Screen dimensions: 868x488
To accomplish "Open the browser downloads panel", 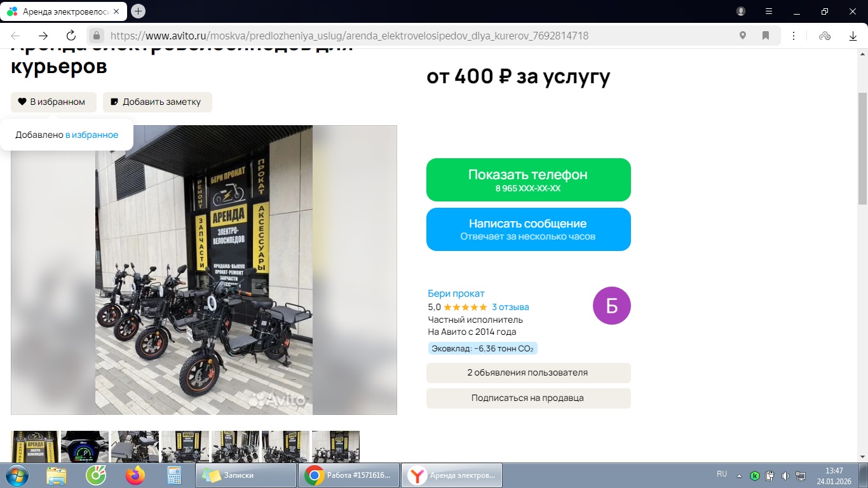I will pyautogui.click(x=853, y=36).
